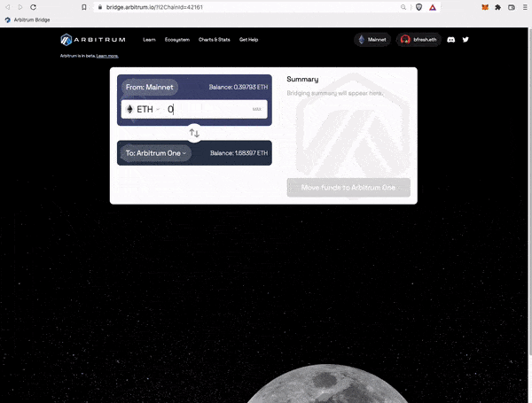The image size is (532, 403).
Task: Click into the ETH amount input field
Action: pos(207,109)
